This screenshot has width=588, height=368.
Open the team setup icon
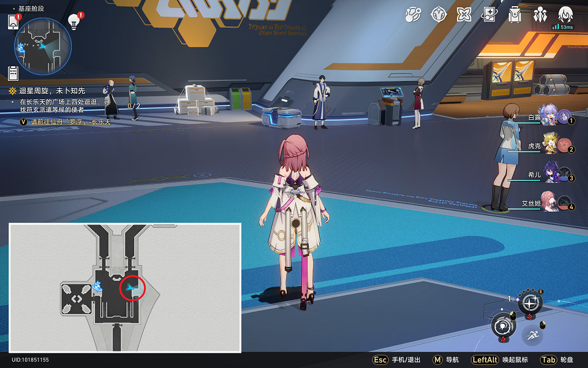(x=540, y=14)
